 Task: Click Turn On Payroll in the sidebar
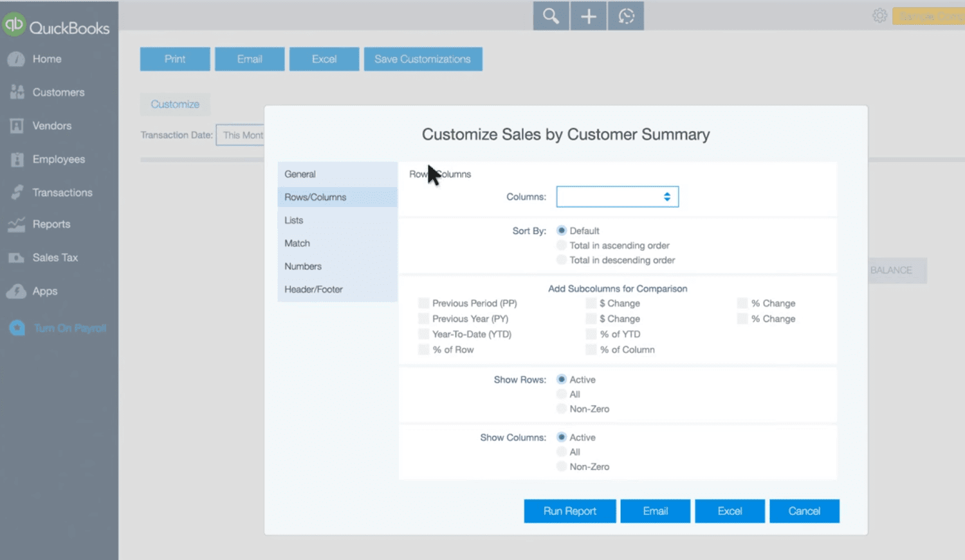69,328
